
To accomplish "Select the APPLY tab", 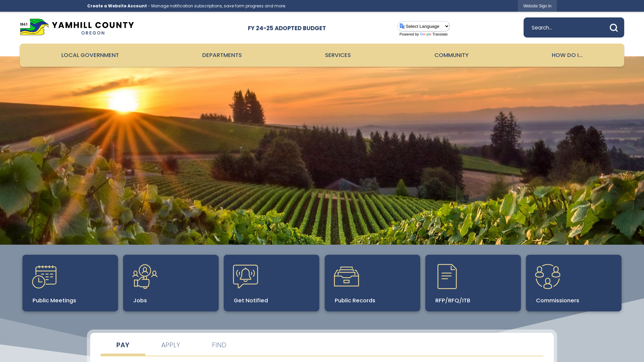I will [171, 345].
